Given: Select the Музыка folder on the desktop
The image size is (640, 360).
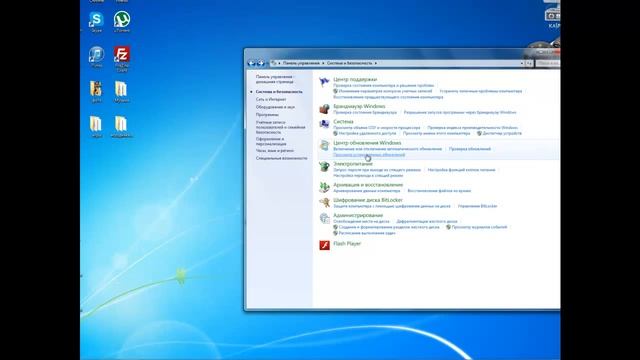Looking at the screenshot, I should [121, 91].
